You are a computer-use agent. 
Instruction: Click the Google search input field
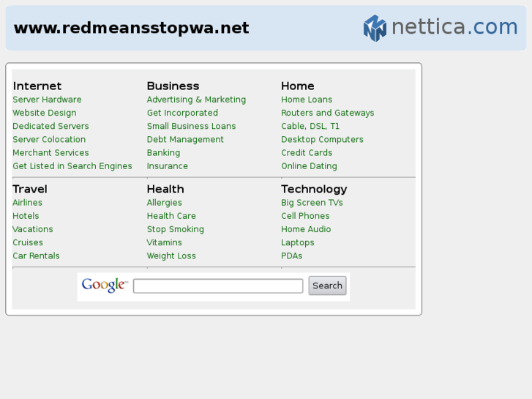218,286
